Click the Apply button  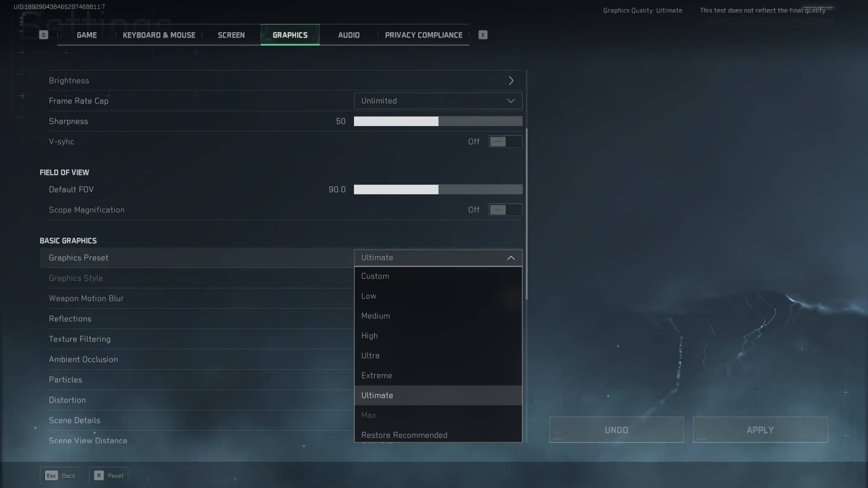point(760,430)
